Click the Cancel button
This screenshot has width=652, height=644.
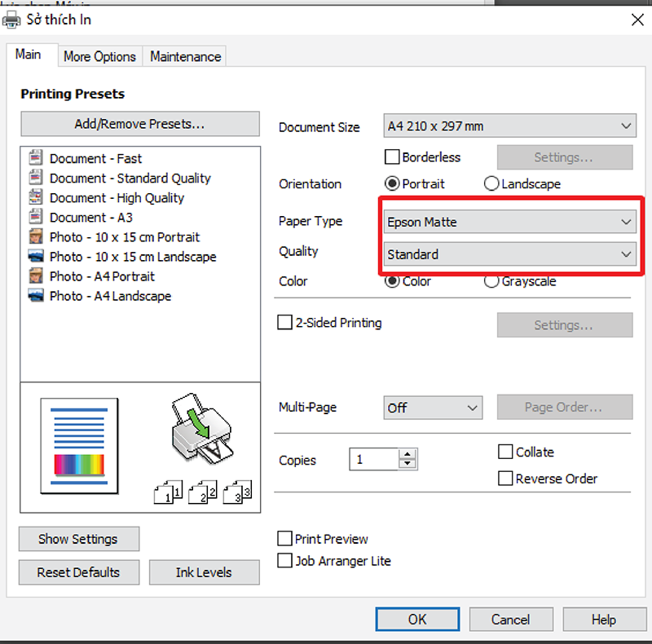[x=511, y=620]
